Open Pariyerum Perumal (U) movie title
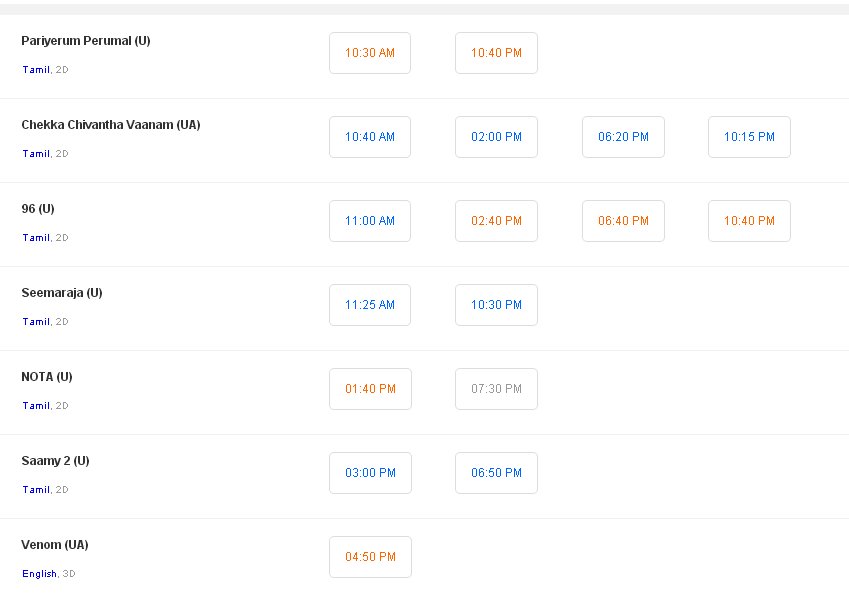The image size is (849, 606). [86, 41]
